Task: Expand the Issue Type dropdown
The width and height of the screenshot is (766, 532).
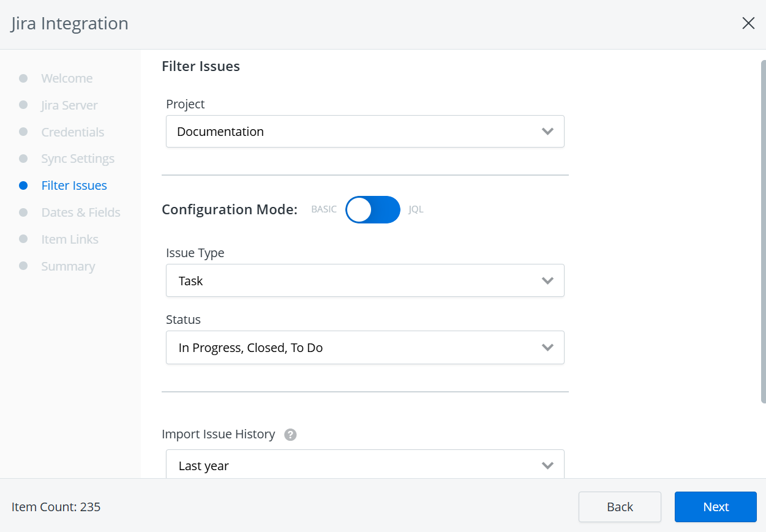Action: (365, 280)
